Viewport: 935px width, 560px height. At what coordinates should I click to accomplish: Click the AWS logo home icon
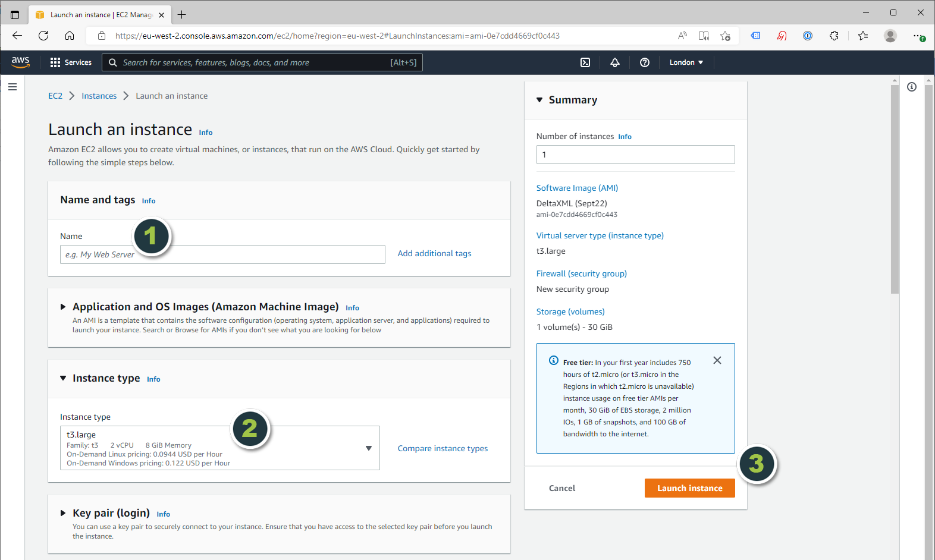pos(20,62)
